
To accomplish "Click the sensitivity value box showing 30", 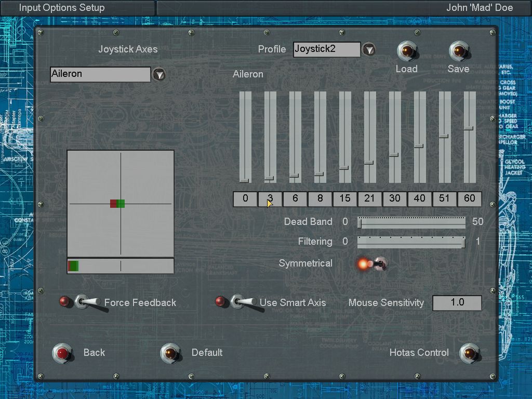I will click(395, 199).
